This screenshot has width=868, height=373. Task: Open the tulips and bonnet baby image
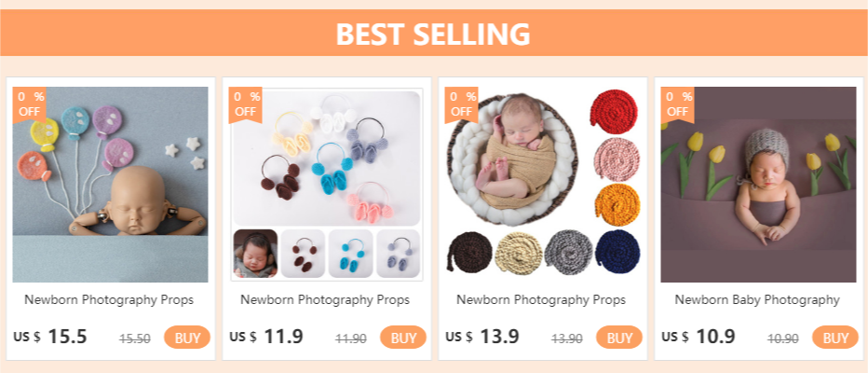tap(757, 186)
